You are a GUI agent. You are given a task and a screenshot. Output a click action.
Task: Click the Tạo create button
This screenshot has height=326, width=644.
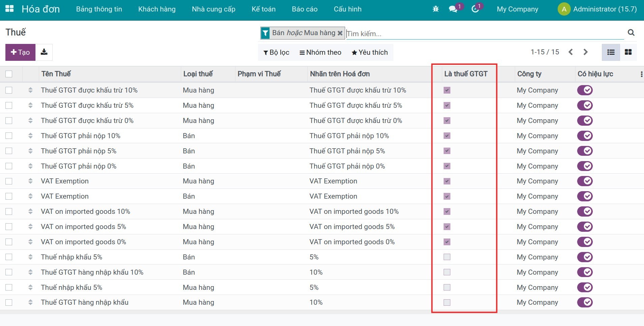tap(20, 52)
